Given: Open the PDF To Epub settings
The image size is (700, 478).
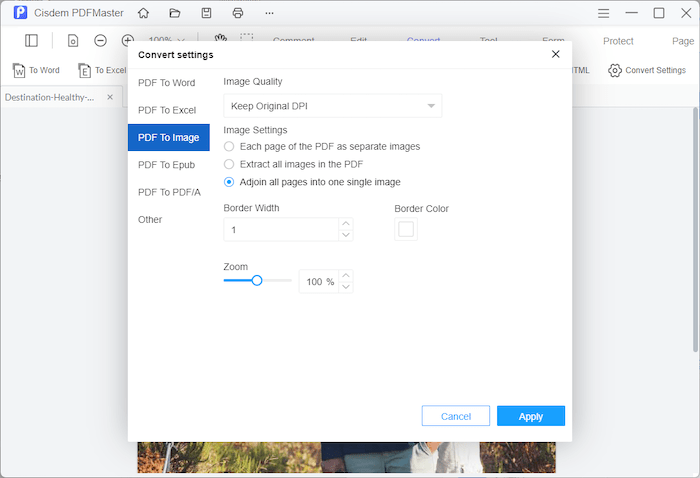Looking at the screenshot, I should pos(166,165).
